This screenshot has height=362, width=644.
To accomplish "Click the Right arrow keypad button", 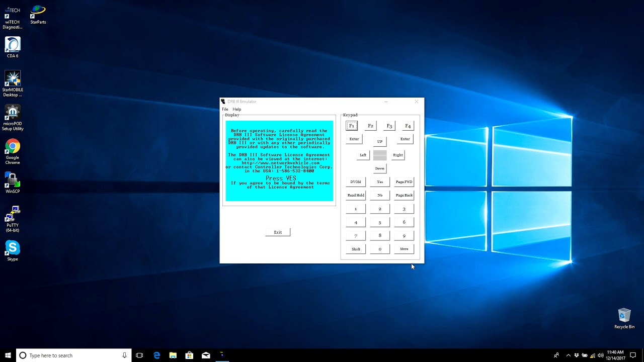I will [x=397, y=155].
